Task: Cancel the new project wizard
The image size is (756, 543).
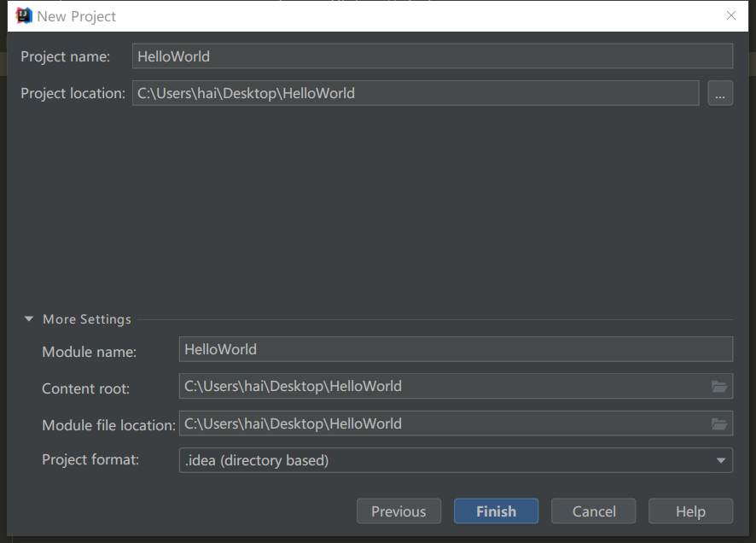Action: 594,511
